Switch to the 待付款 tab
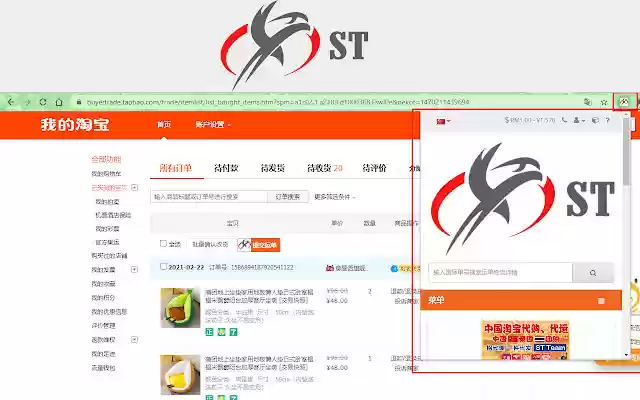Screen dimensions: 640x400 [226, 168]
